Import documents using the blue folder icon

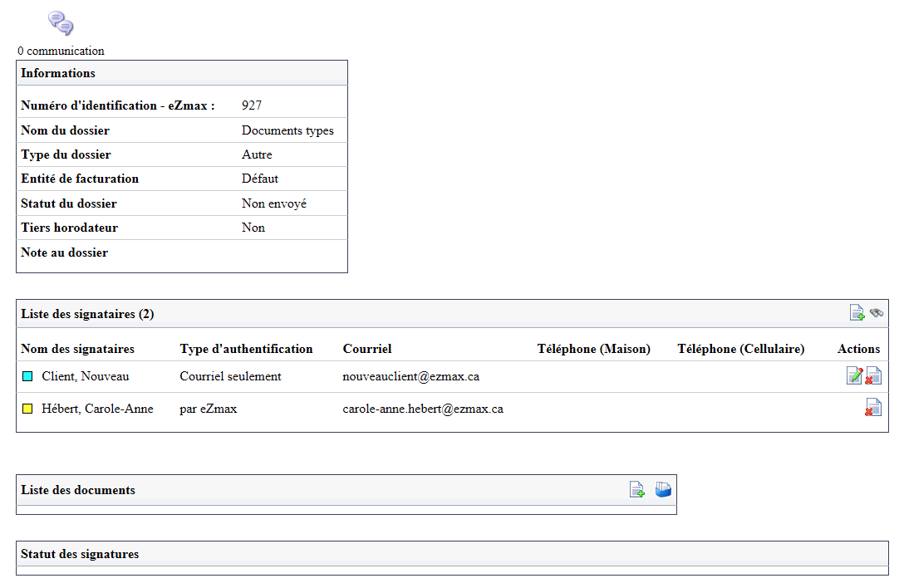pos(663,489)
